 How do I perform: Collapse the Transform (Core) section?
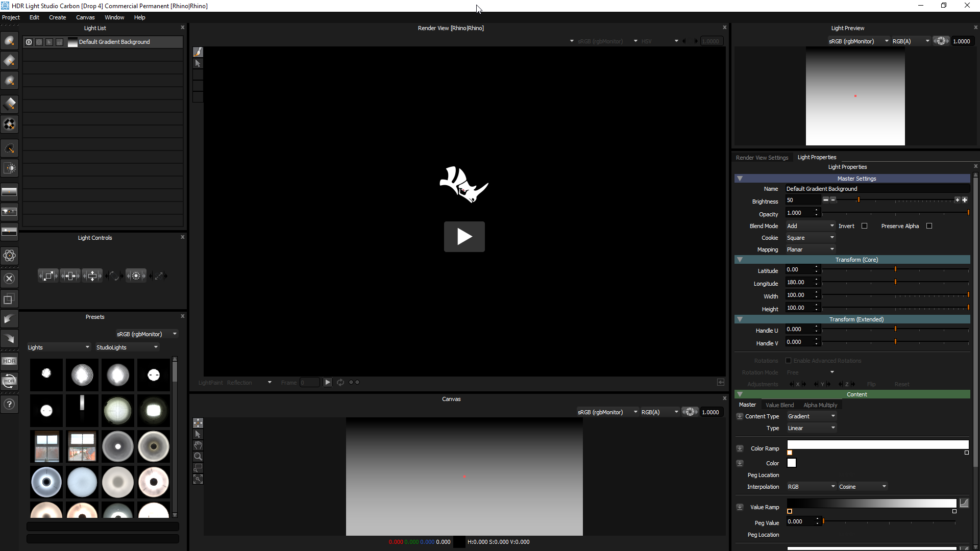740,260
